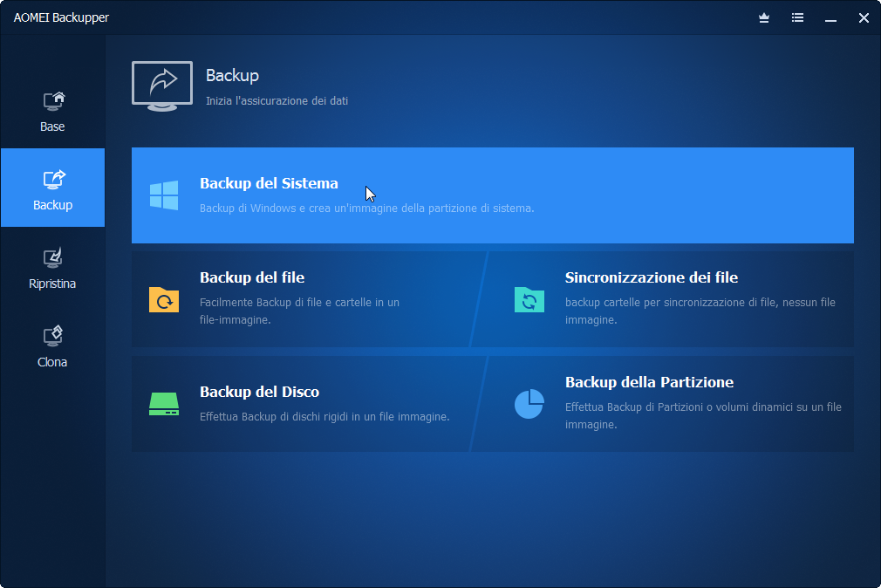Click the green disk backup icon
The height and width of the screenshot is (588, 881).
[164, 404]
